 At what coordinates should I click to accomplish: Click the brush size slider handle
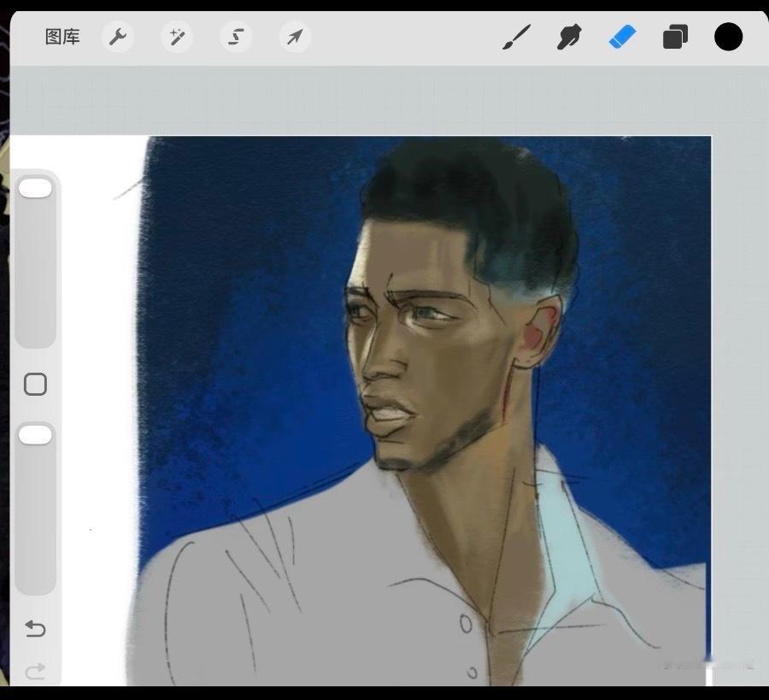[x=35, y=188]
